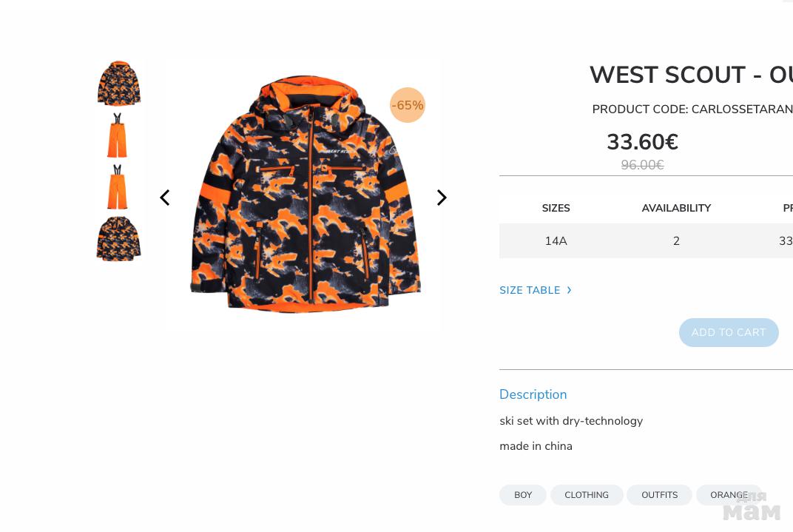Go back to previous product image

(x=165, y=198)
